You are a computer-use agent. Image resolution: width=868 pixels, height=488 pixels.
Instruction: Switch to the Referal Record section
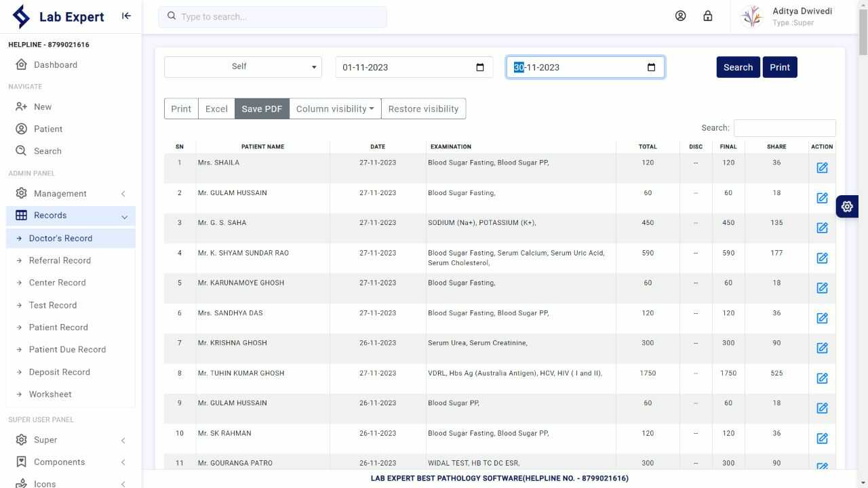click(x=60, y=260)
